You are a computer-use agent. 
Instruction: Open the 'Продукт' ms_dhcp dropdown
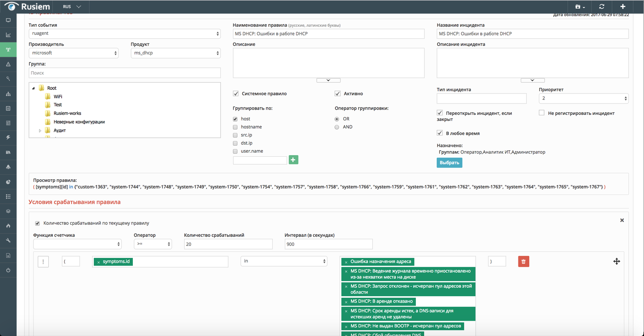click(175, 53)
